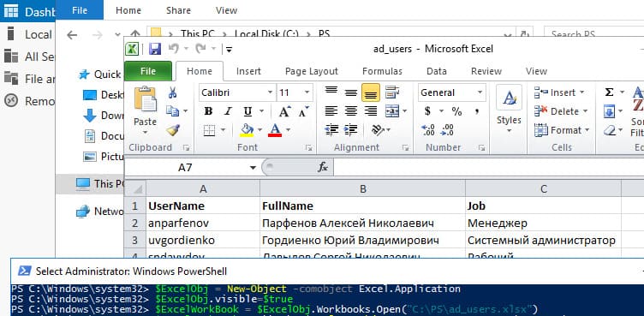Toggle highlighted Bottom Align button
The height and width of the screenshot is (316, 644).
(x=371, y=92)
